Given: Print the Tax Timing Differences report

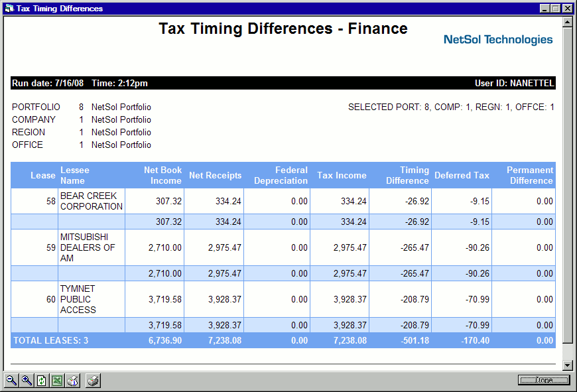Looking at the screenshot, I should [x=93, y=381].
